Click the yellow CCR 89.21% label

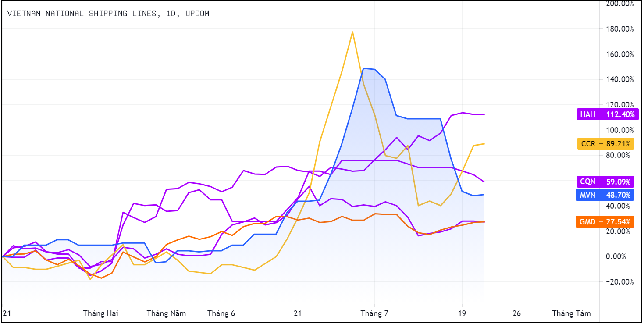(x=605, y=143)
